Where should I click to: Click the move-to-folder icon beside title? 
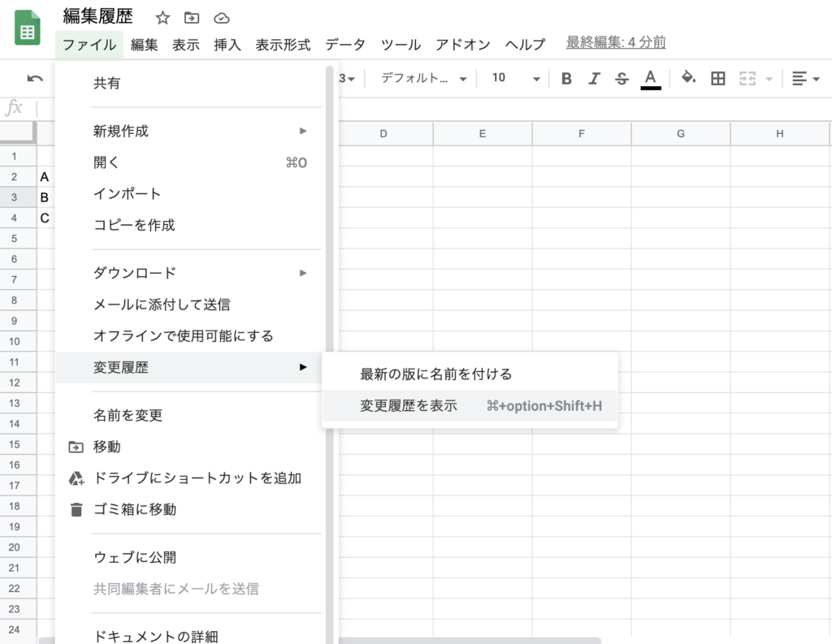point(192,18)
